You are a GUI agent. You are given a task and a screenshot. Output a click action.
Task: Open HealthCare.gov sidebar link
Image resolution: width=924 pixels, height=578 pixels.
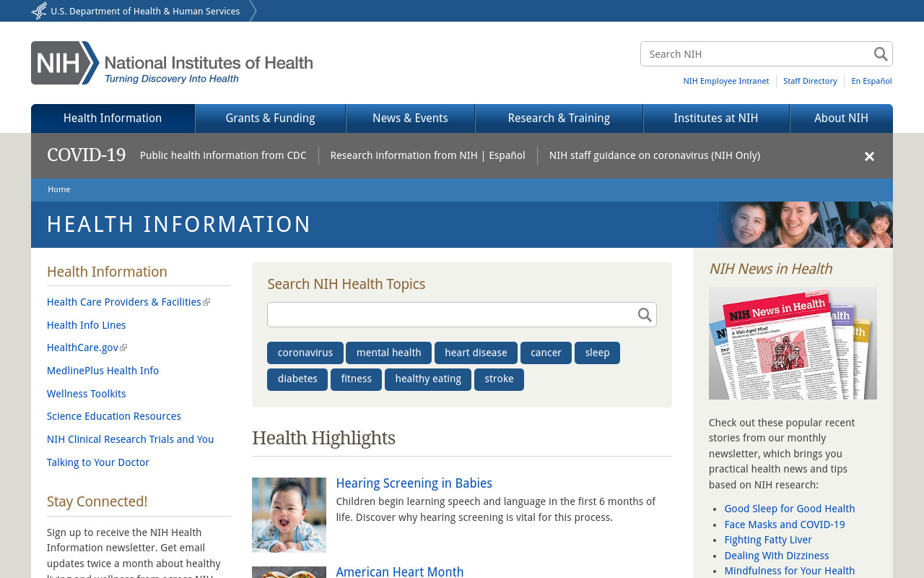coord(82,348)
